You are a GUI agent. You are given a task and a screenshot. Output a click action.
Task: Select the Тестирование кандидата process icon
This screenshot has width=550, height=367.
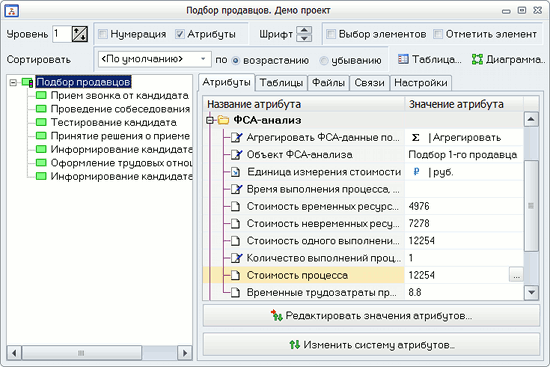point(41,122)
